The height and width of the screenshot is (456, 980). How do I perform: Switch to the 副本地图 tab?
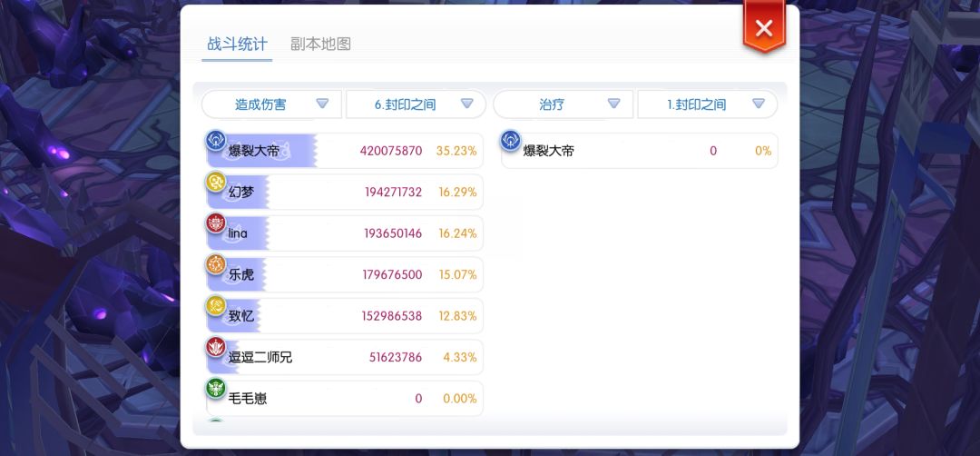[320, 44]
